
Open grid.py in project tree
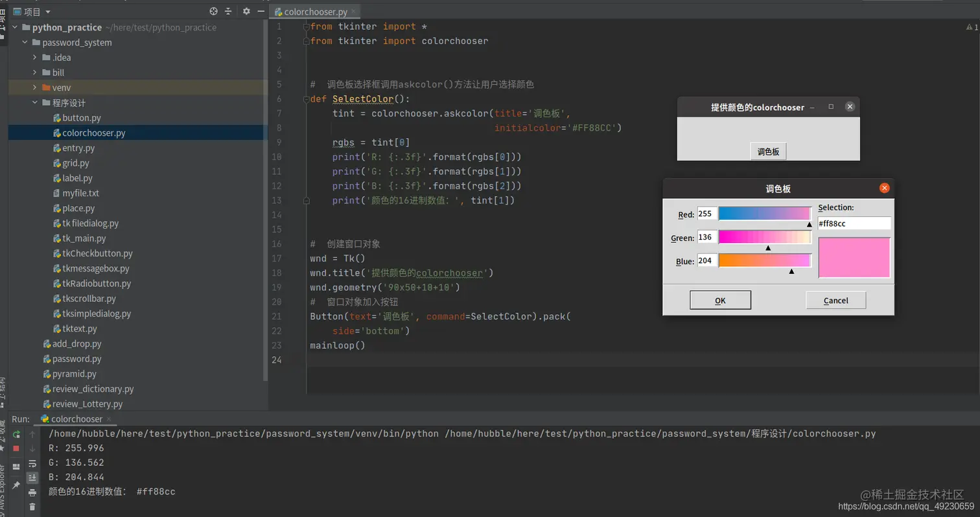point(71,163)
